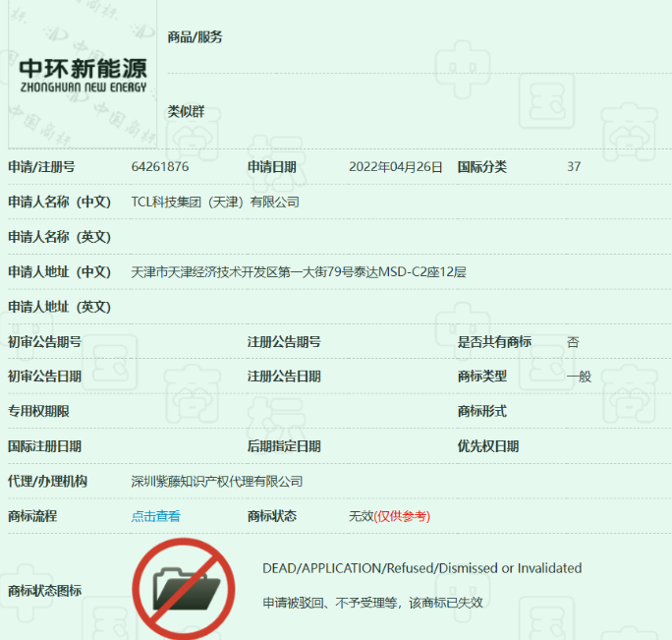Click the red prohibited folder status icon
672x640 pixels.
click(x=184, y=589)
